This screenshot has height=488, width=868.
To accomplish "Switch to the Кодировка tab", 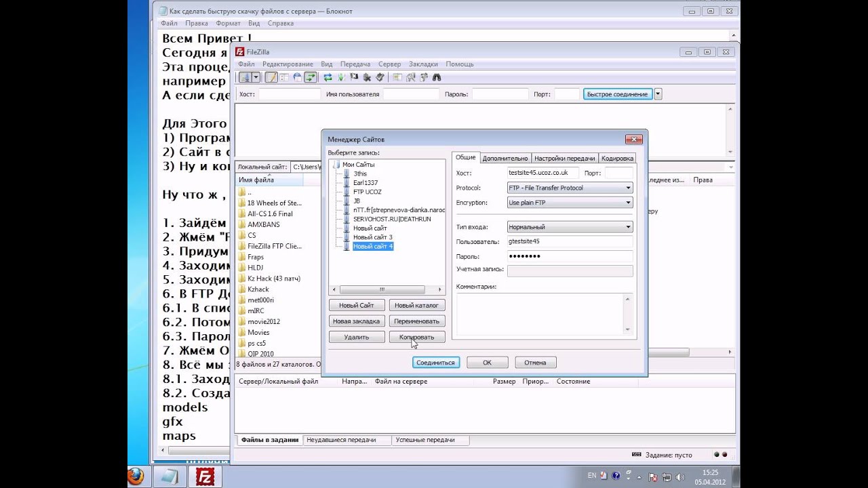I will (617, 158).
